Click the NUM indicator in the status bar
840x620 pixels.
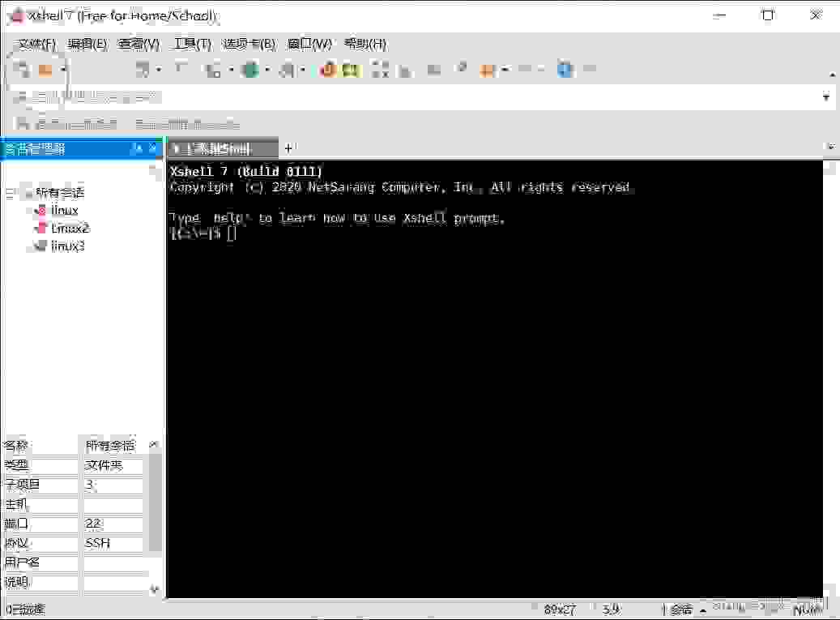807,609
